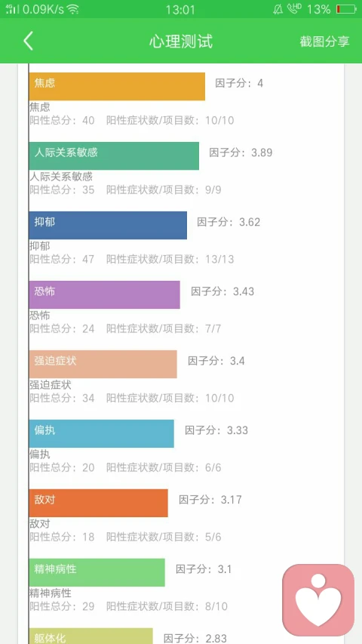362x644 pixels.
Task: Open the pink heart floating icon
Action: (x=318, y=600)
